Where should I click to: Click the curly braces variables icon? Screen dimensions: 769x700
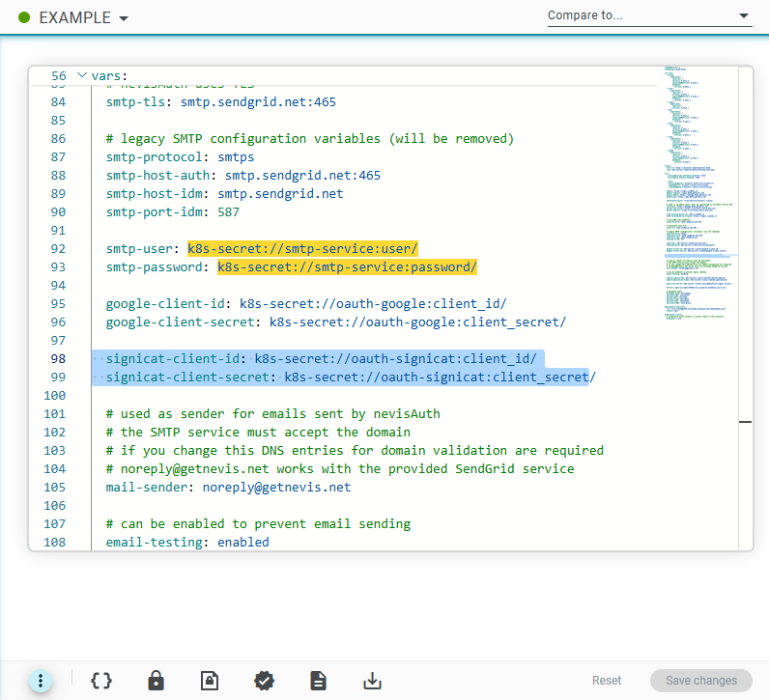(x=101, y=681)
